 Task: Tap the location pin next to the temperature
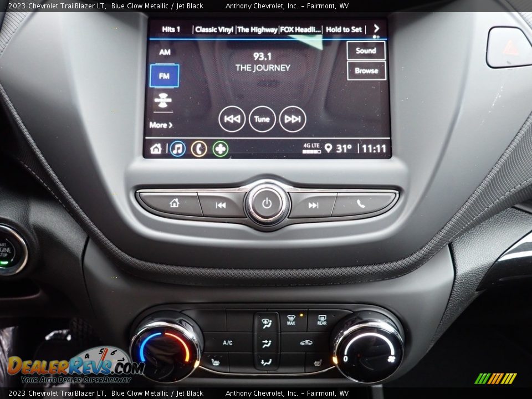point(330,147)
